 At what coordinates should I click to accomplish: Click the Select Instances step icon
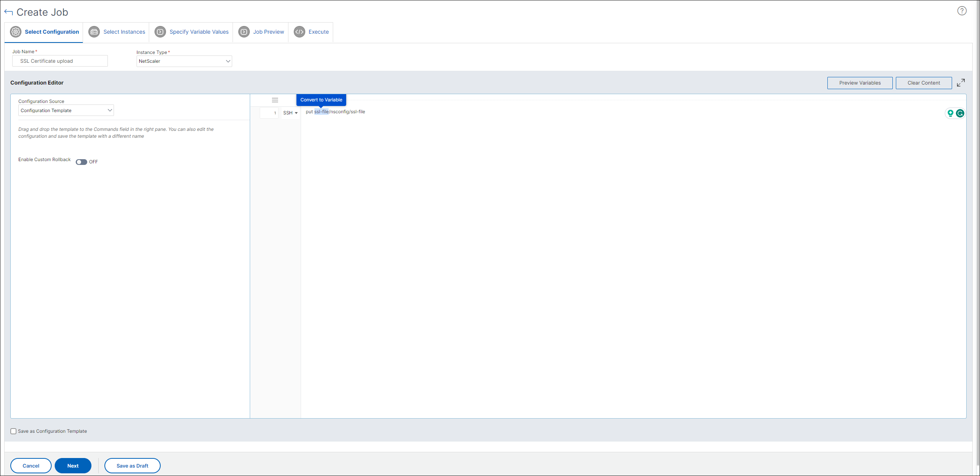point(94,32)
